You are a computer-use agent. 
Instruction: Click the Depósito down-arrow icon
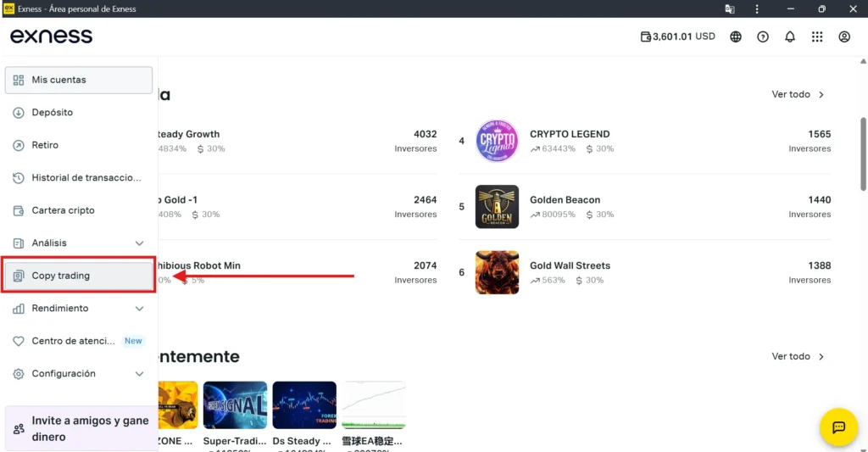[x=19, y=113]
